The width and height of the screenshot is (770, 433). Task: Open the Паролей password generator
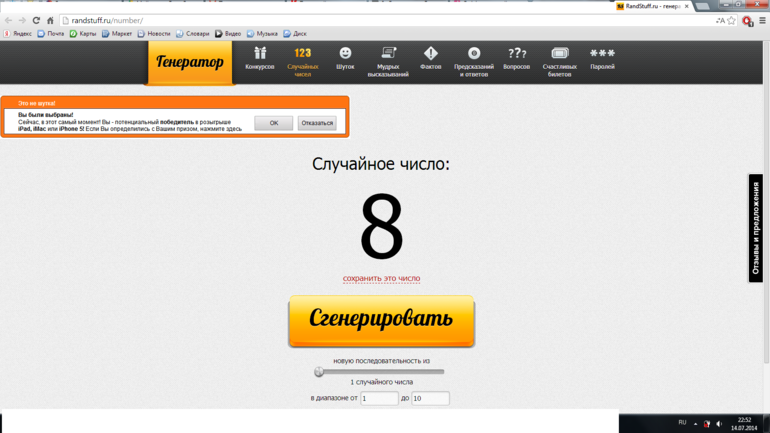click(x=602, y=59)
